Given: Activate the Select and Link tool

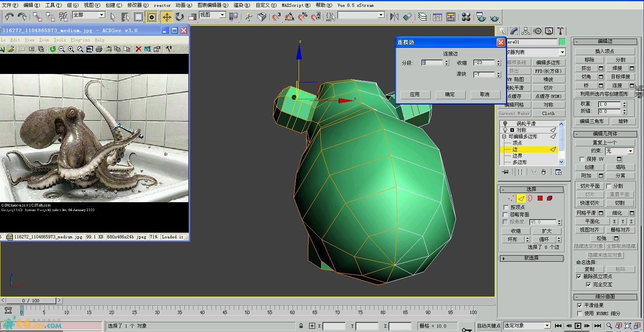Looking at the screenshot, I should 37,16.
